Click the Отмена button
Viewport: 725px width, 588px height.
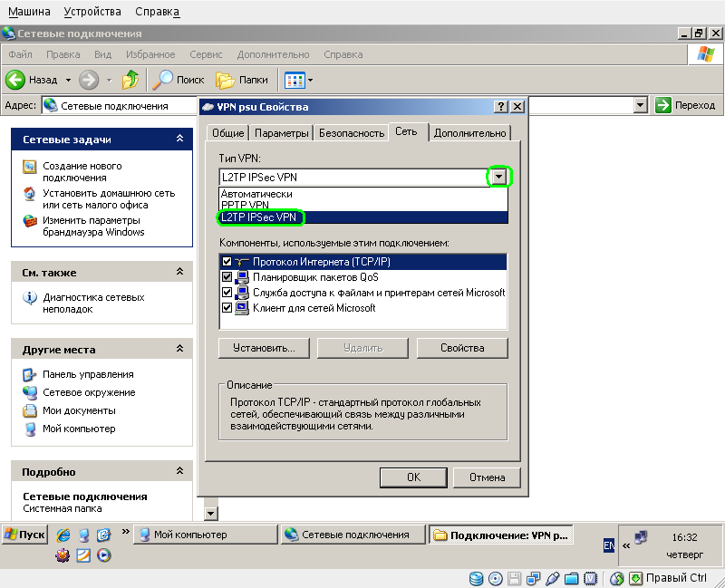point(487,477)
